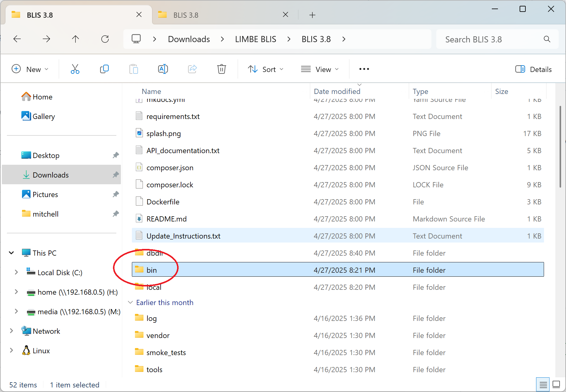
Task: Select the Dockerfile entry
Action: tap(338, 202)
